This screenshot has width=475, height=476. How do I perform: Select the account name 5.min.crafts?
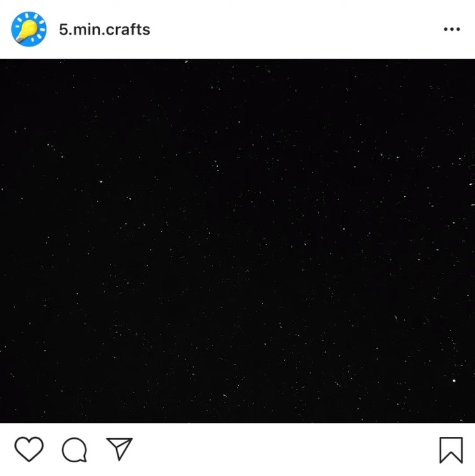point(104,29)
